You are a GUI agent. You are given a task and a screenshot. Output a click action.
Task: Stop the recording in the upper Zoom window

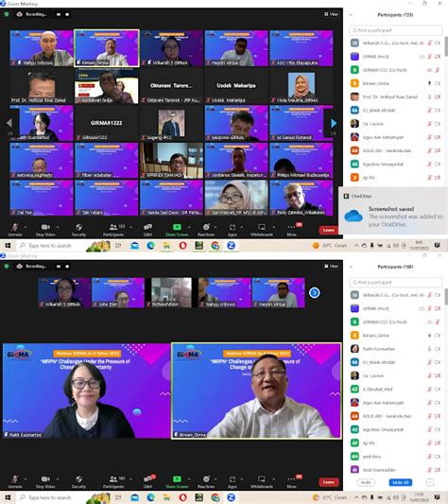[x=67, y=14]
